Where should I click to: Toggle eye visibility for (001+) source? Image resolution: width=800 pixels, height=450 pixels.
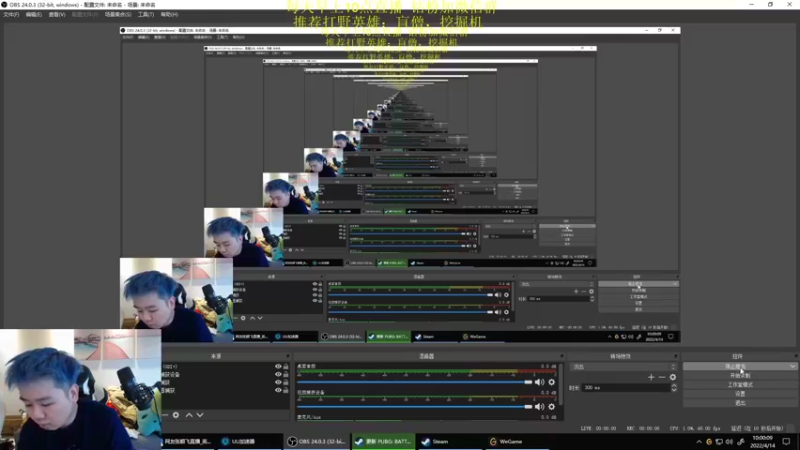(278, 366)
